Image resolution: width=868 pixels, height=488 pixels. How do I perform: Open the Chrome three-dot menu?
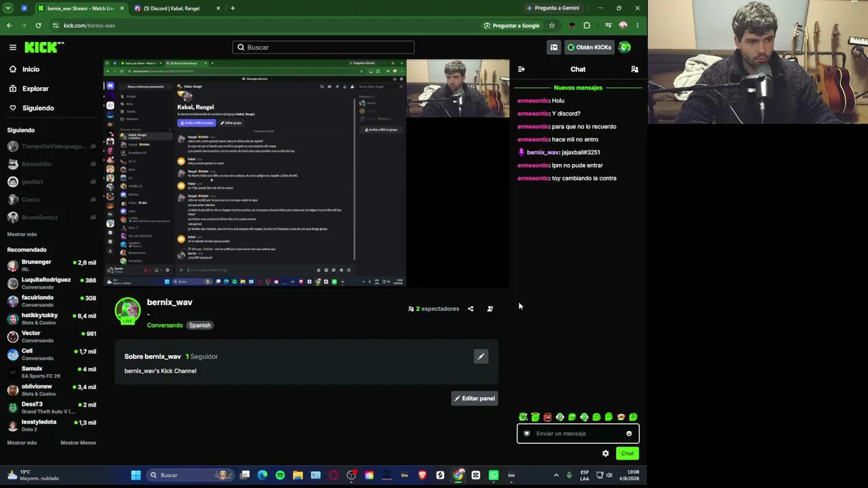point(637,26)
